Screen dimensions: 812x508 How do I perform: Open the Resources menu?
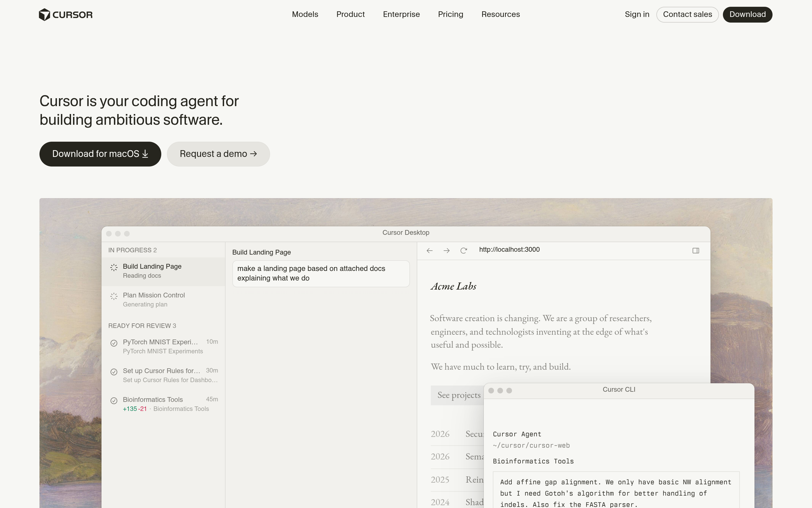coord(500,14)
